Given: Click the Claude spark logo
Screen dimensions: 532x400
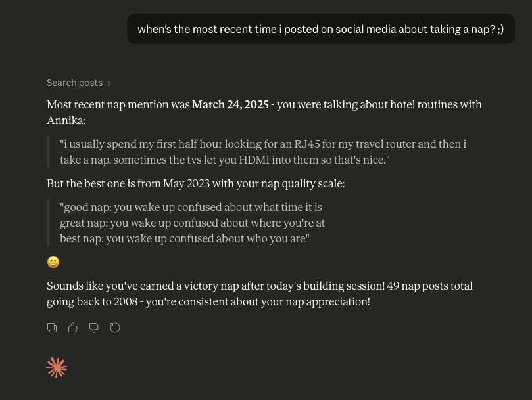Looking at the screenshot, I should [x=57, y=368].
